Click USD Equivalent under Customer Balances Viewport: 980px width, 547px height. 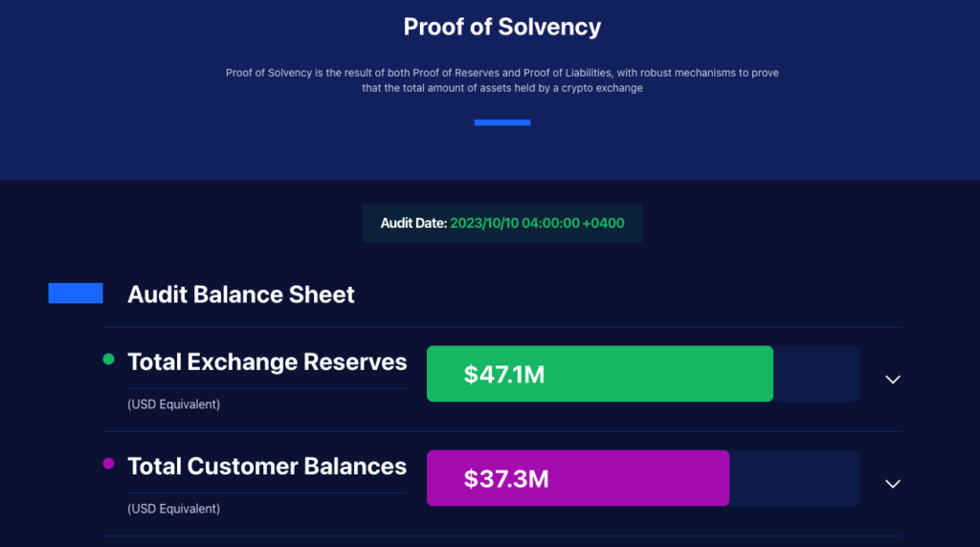(x=174, y=509)
